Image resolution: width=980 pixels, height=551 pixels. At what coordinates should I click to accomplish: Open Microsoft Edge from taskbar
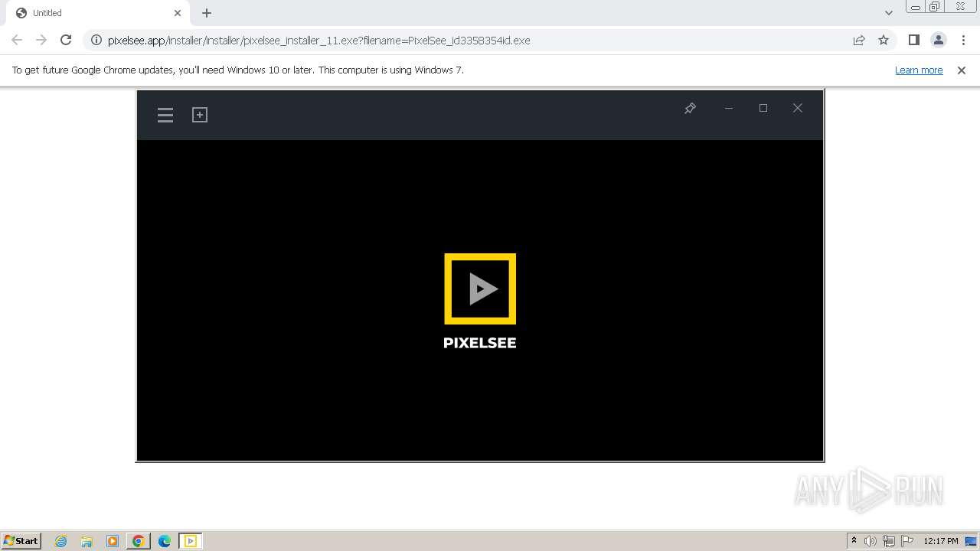(164, 541)
